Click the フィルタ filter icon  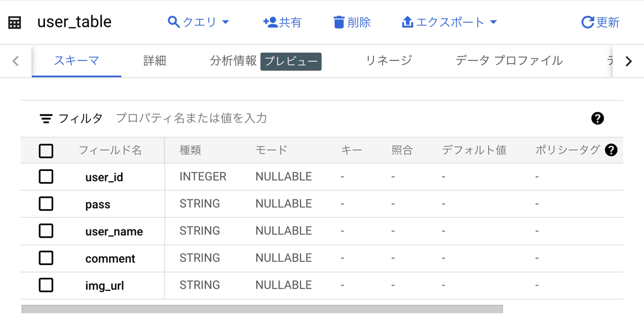coord(46,118)
